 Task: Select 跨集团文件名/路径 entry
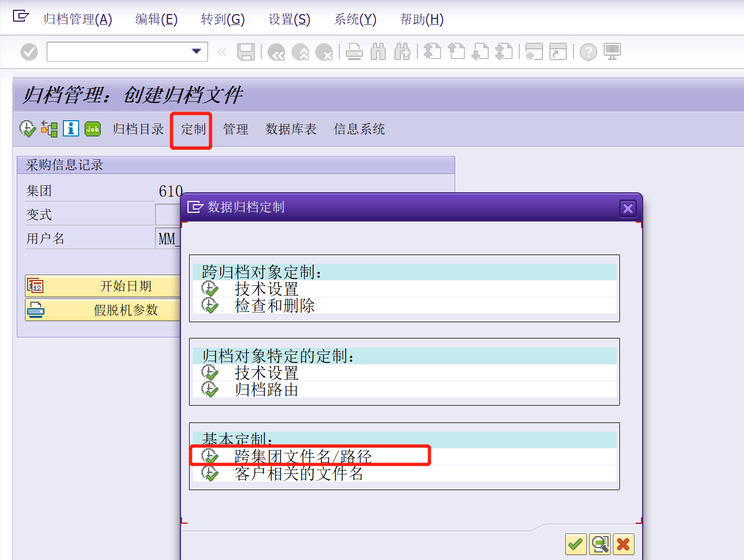pyautogui.click(x=303, y=457)
